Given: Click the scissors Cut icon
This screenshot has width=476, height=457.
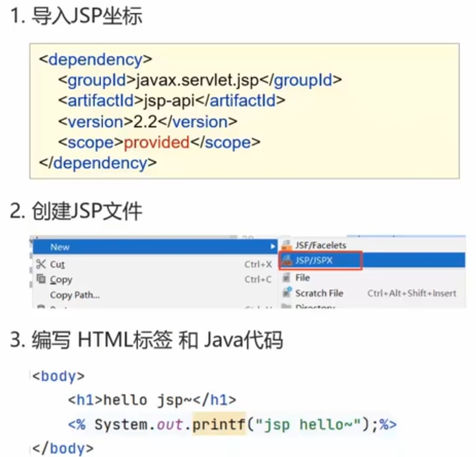Looking at the screenshot, I should (x=41, y=264).
